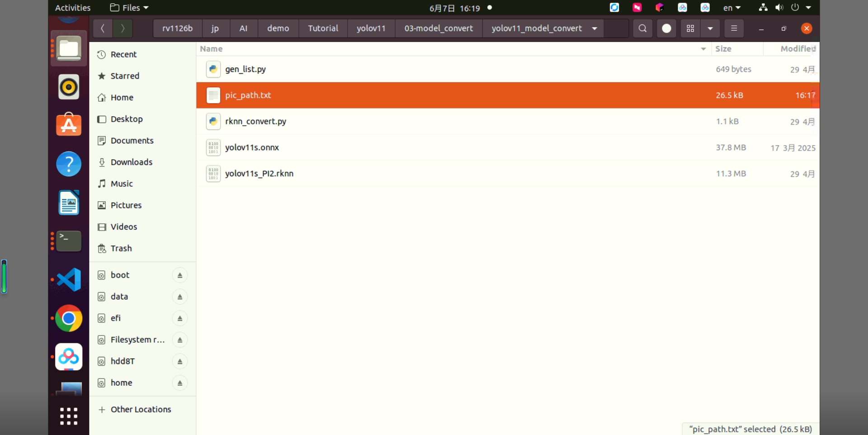Open Videos in sidebar

142,227
